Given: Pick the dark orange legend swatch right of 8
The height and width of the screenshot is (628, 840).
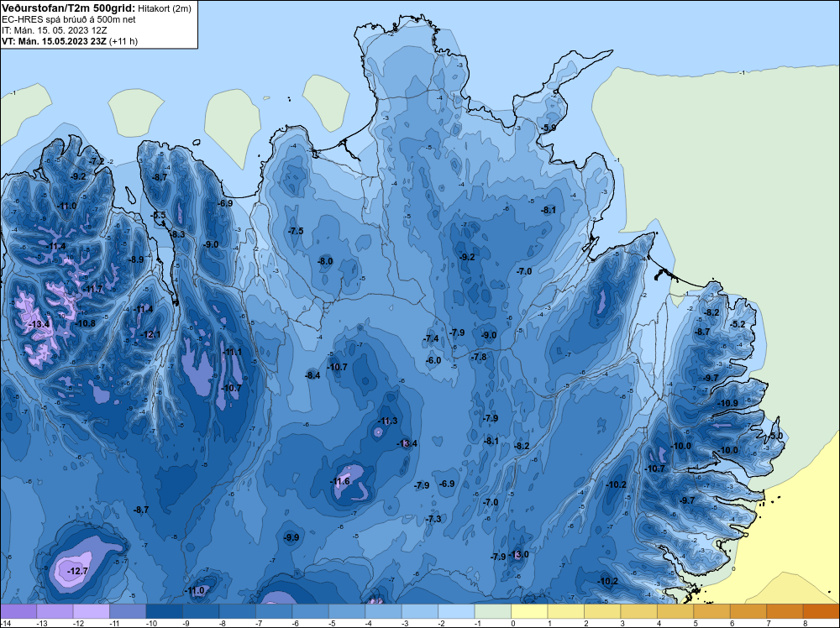Looking at the screenshot, I should point(822,611).
